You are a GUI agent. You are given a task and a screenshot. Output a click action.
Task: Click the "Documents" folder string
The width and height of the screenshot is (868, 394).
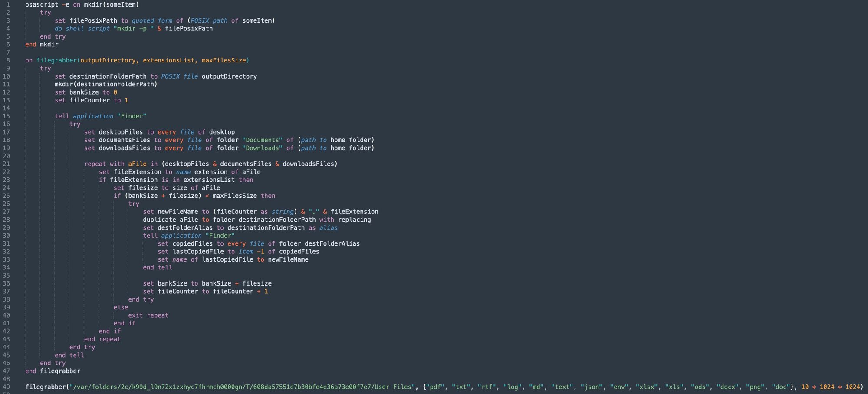[263, 140]
